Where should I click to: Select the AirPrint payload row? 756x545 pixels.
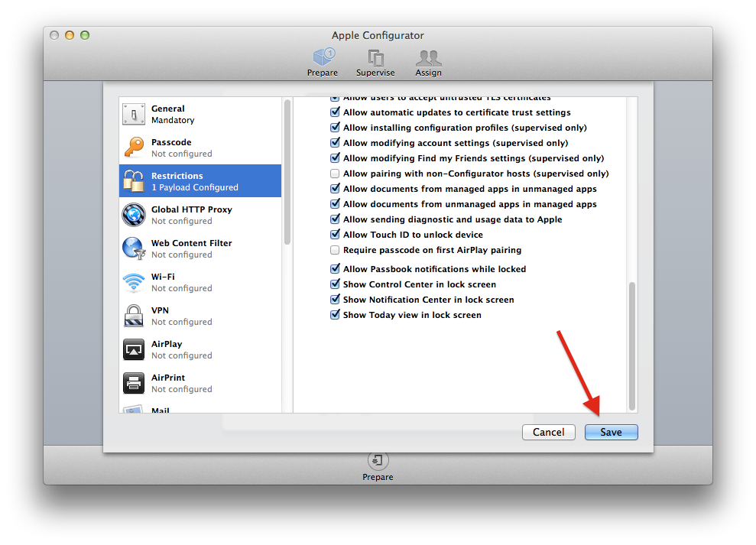tap(200, 383)
